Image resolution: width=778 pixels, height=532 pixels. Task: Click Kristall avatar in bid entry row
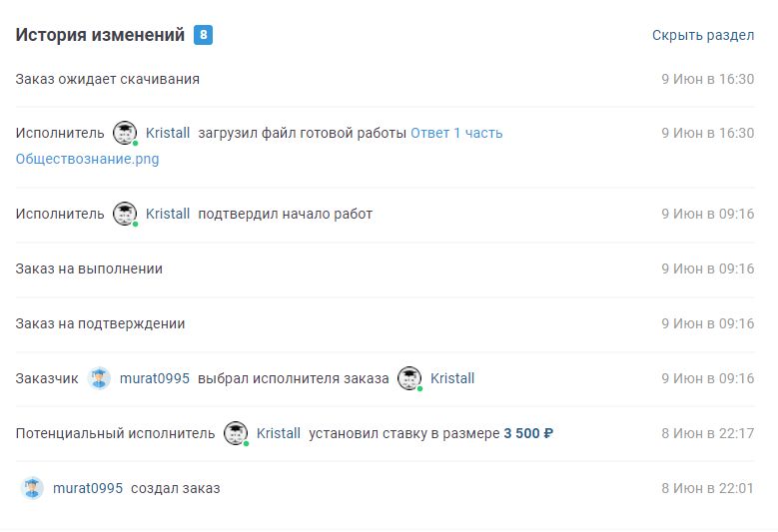click(236, 433)
